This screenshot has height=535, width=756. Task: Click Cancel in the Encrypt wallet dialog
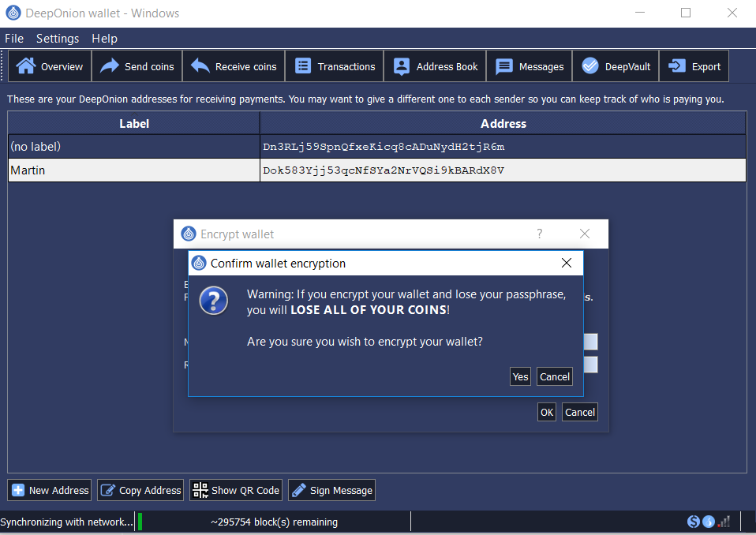579,412
